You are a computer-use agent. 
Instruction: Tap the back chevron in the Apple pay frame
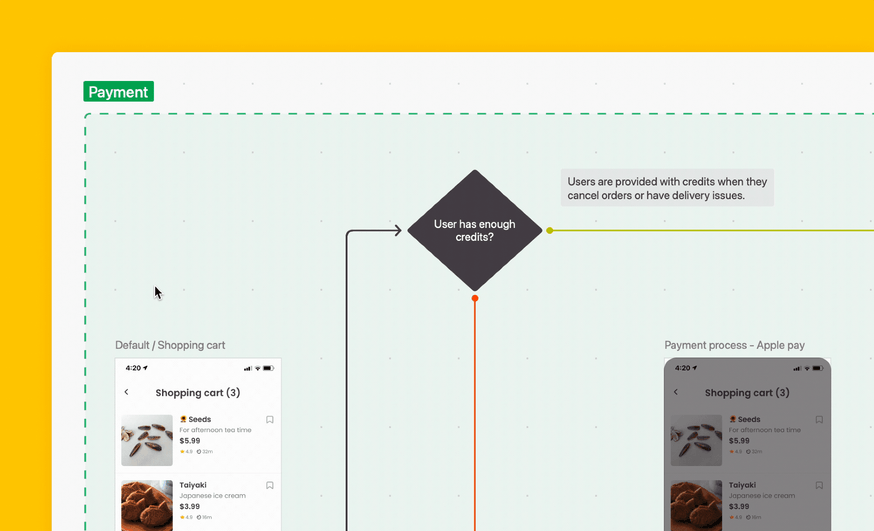coord(676,392)
